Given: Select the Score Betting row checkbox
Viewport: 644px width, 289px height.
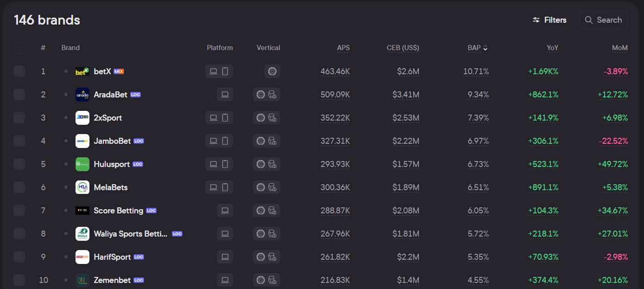Looking at the screenshot, I should pyautogui.click(x=19, y=211).
